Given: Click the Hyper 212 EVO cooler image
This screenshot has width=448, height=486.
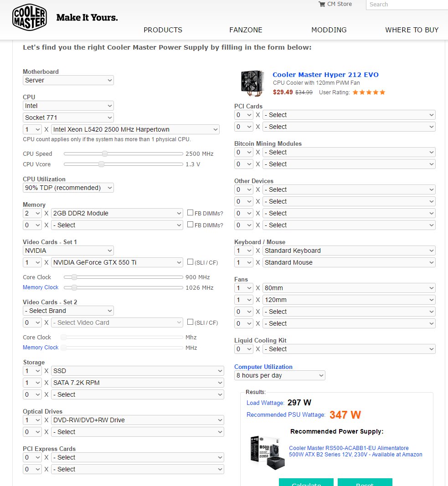Looking at the screenshot, I should pos(252,83).
